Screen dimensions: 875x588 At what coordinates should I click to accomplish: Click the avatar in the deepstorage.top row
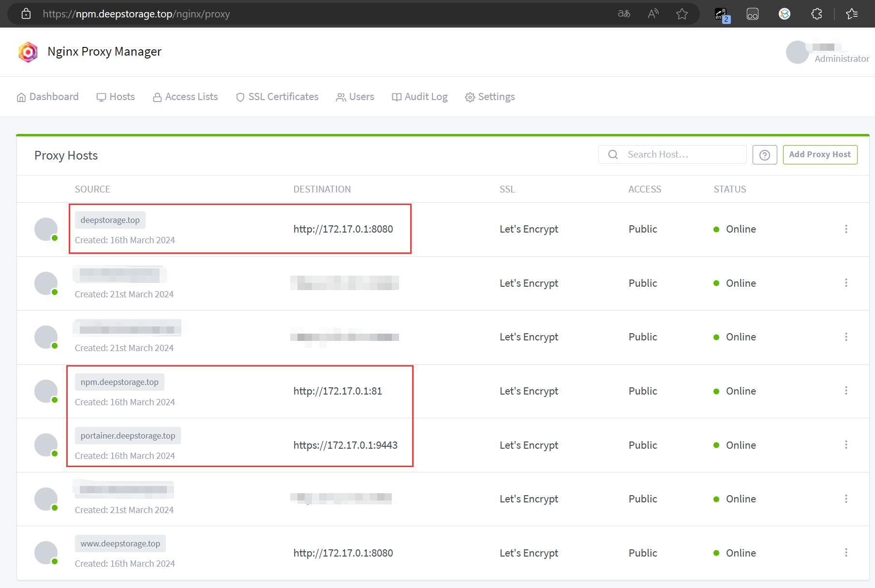point(46,229)
